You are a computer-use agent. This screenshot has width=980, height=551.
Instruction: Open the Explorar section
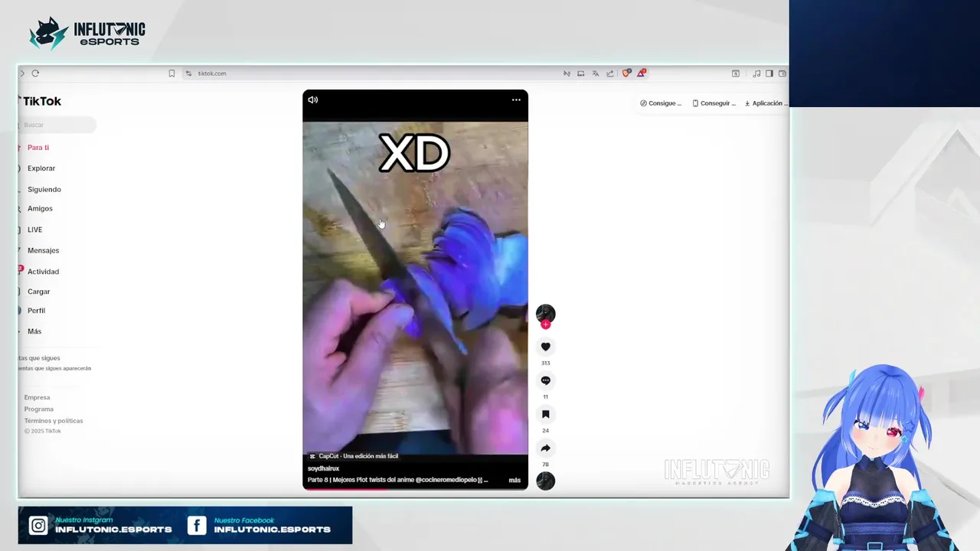[x=41, y=168]
